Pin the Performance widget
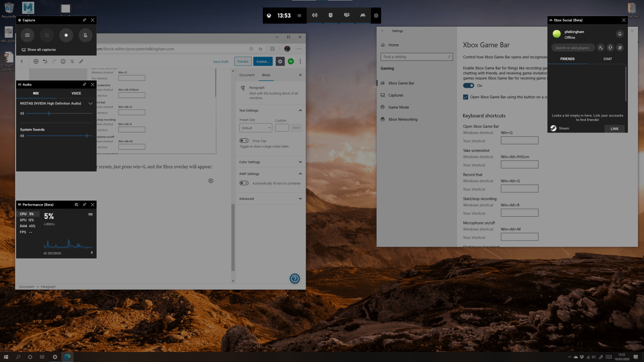Image resolution: width=644 pixels, height=362 pixels. [x=84, y=205]
